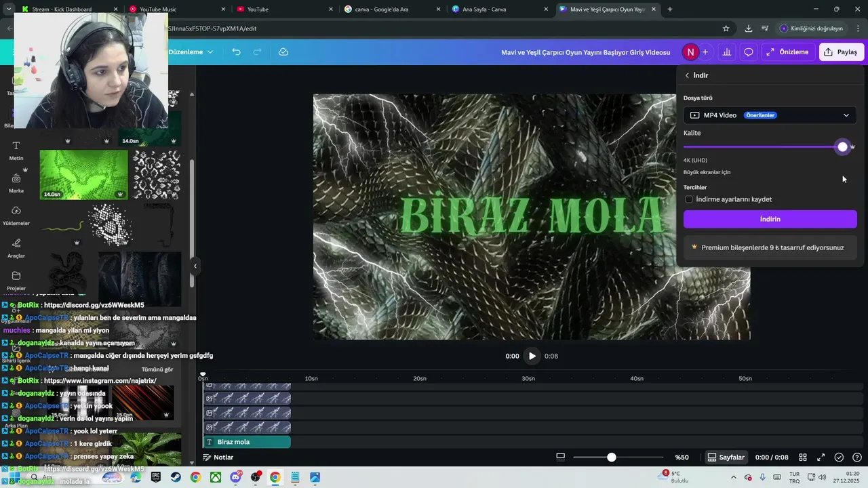Enter fullscreen with the expand arrows icon
Viewport: 868px width, 488px height.
tap(821, 457)
